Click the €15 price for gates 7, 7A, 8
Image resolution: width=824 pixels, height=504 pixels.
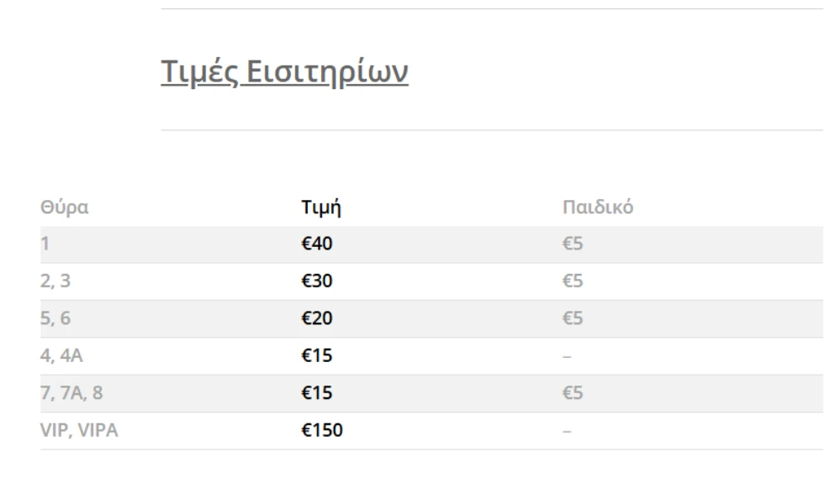pos(319,393)
